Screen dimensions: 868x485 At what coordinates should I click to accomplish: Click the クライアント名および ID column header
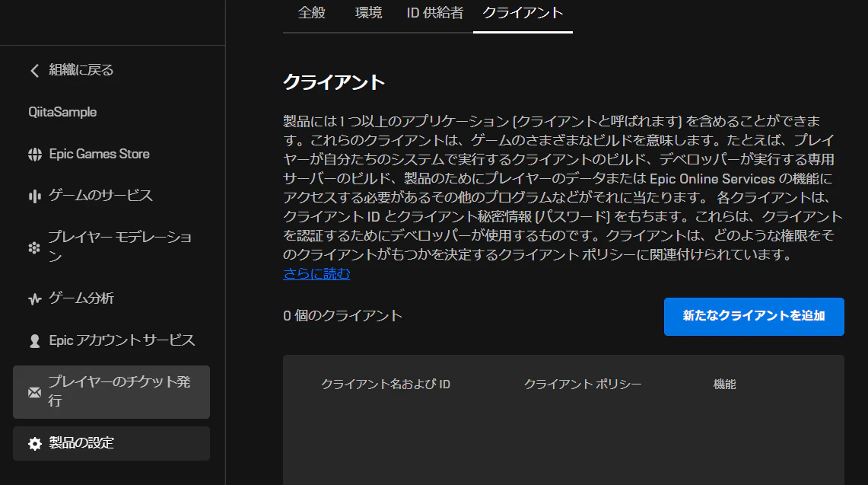[386, 384]
